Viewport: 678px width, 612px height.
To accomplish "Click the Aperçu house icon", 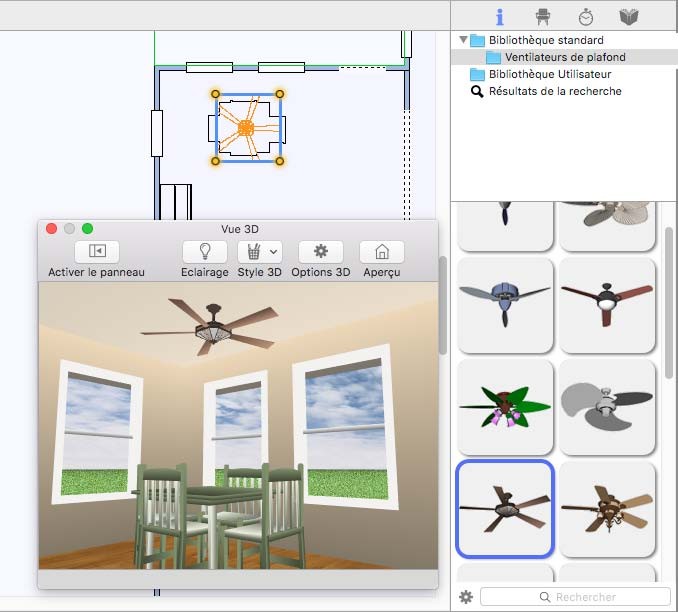I will coord(381,252).
